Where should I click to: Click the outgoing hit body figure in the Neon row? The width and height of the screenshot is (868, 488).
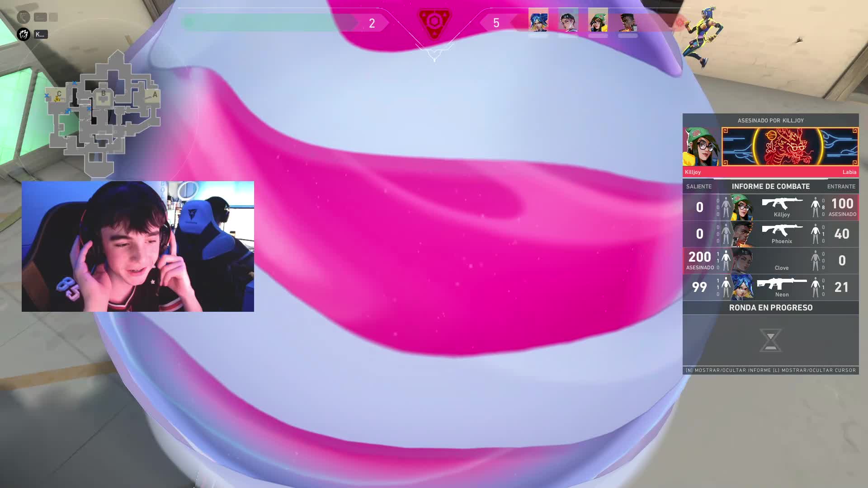click(x=726, y=287)
